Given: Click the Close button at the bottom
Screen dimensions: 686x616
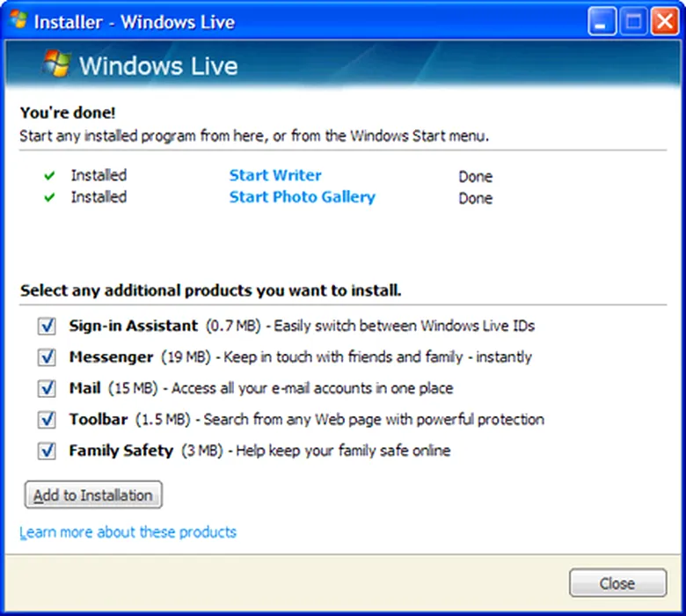Looking at the screenshot, I should [x=617, y=583].
